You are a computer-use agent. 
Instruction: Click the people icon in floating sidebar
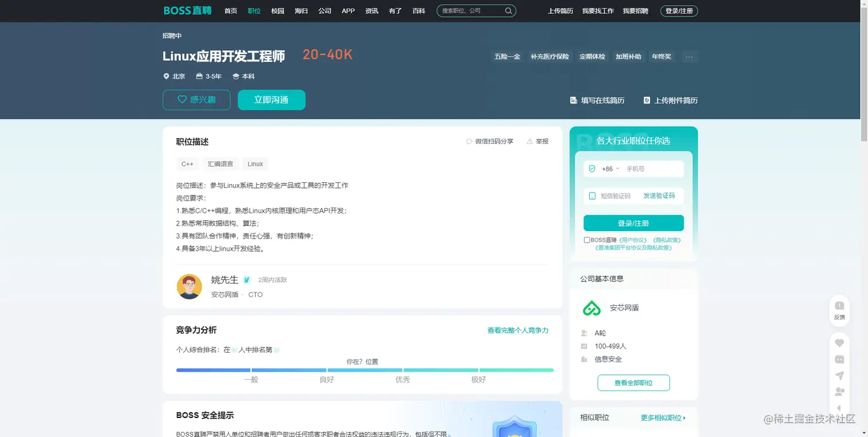click(839, 392)
